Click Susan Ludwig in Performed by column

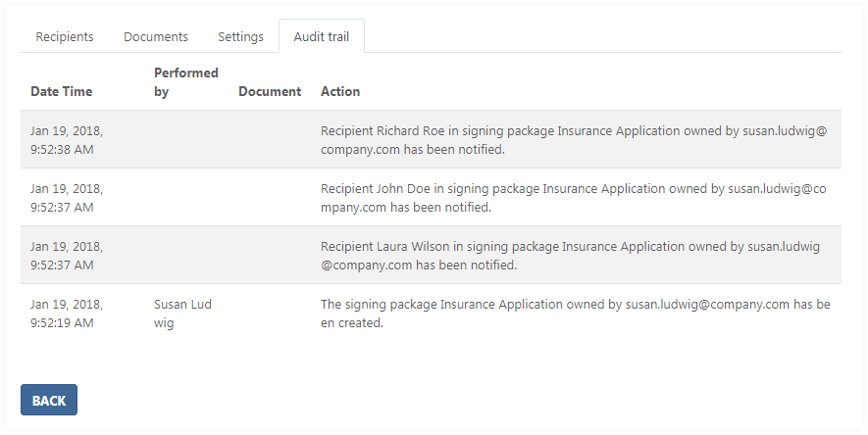pos(182,314)
